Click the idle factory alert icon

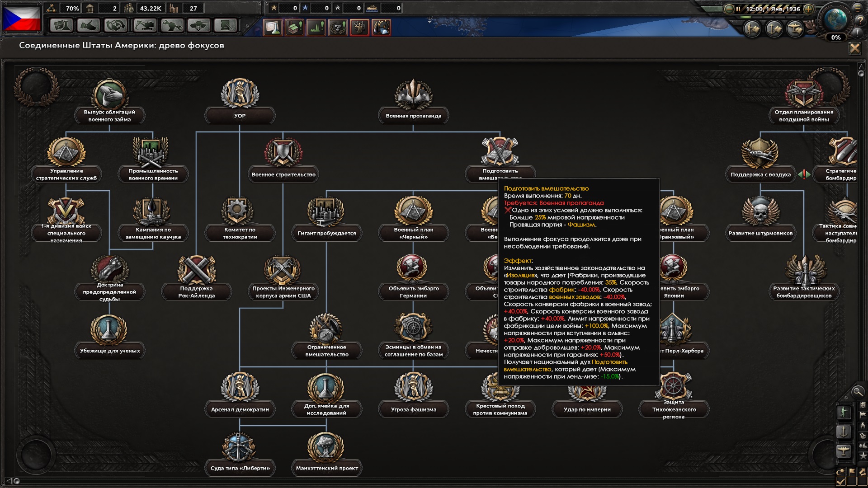(x=294, y=27)
